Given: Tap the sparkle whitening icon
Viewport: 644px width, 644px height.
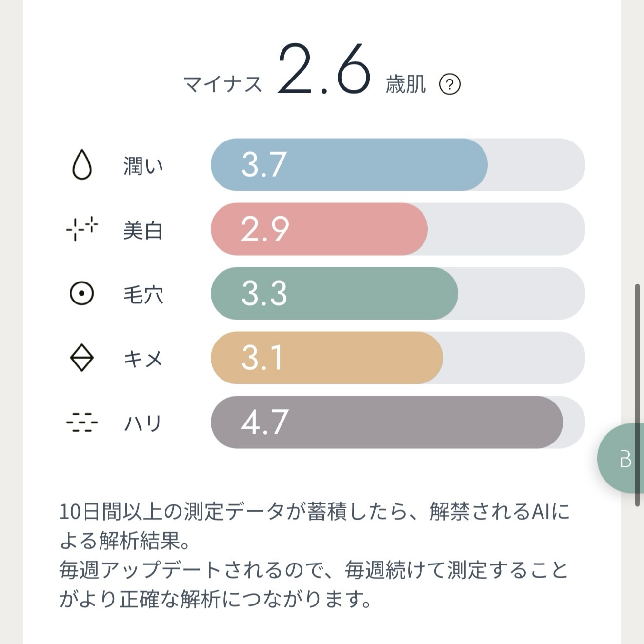Looking at the screenshot, I should click(x=82, y=229).
